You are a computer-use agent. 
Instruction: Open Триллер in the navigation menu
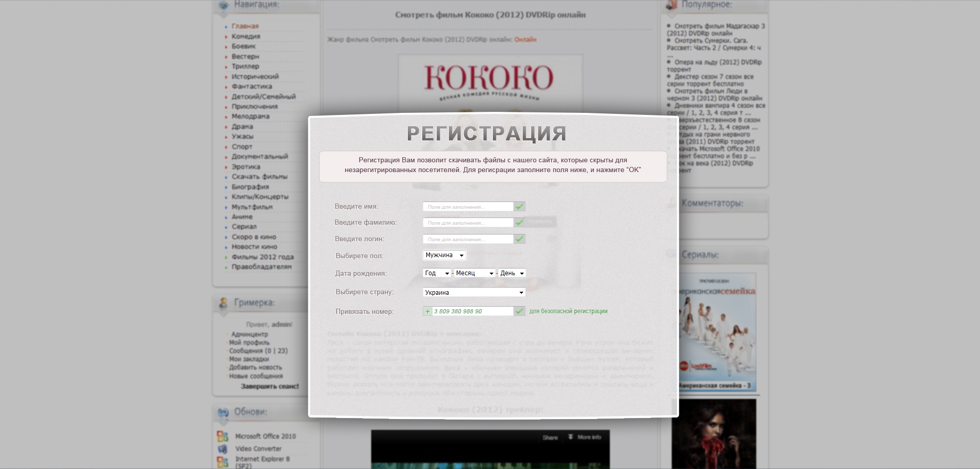[x=245, y=66]
